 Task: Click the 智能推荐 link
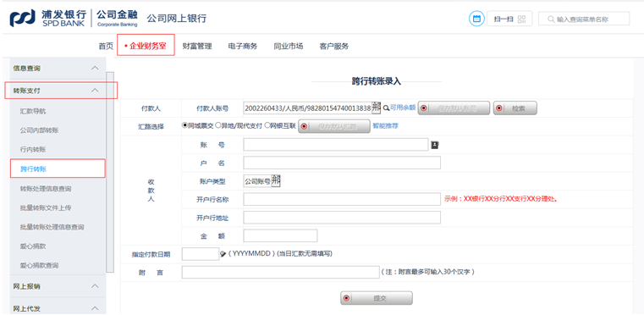(x=385, y=126)
